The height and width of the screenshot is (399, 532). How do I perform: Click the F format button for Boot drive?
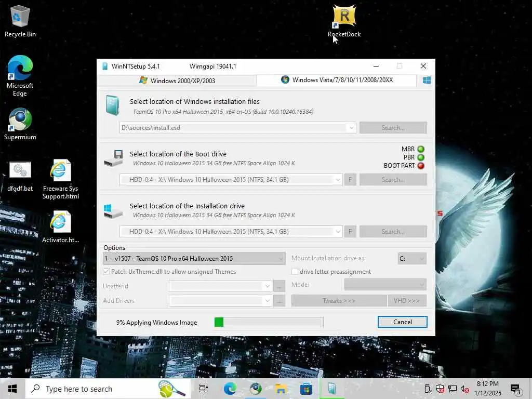[350, 180]
